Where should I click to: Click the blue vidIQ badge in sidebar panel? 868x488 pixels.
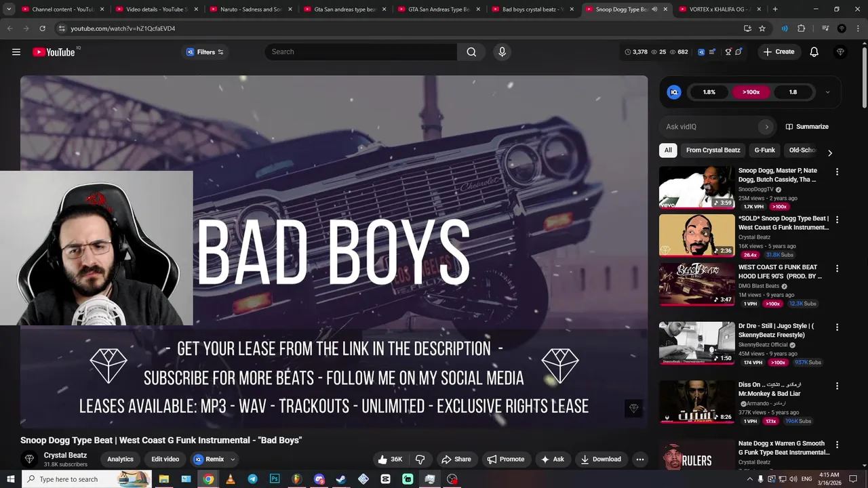coord(674,92)
